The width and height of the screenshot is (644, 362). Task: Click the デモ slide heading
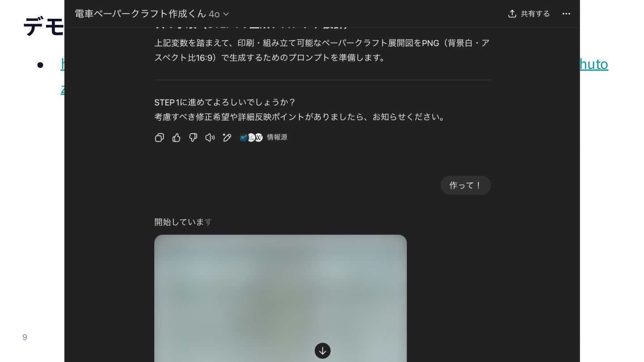[44, 26]
